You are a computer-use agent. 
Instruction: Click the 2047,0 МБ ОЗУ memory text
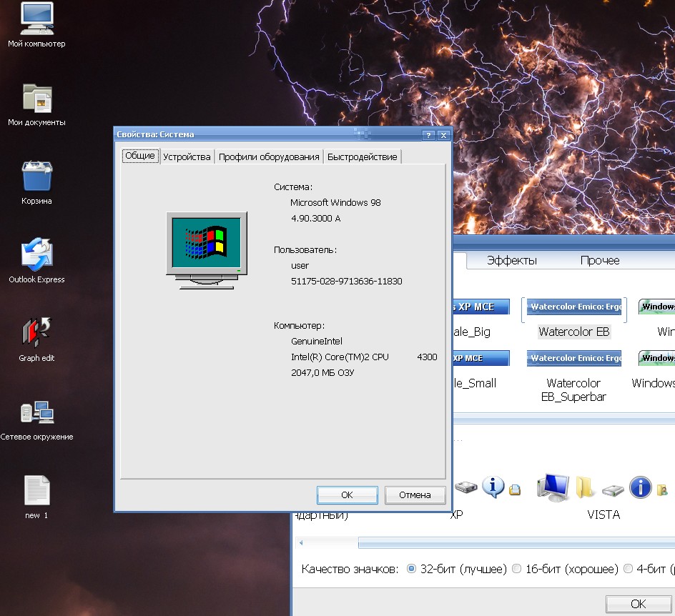[322, 373]
